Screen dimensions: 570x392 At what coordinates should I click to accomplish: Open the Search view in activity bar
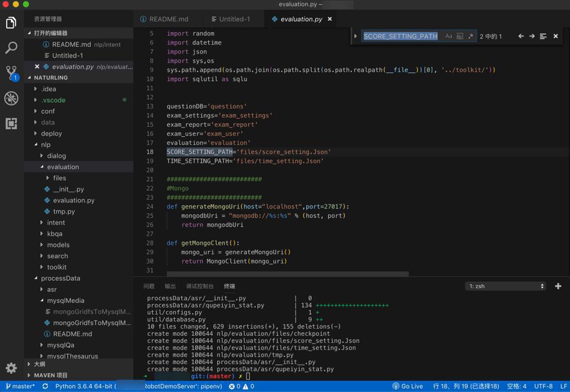(x=11, y=48)
